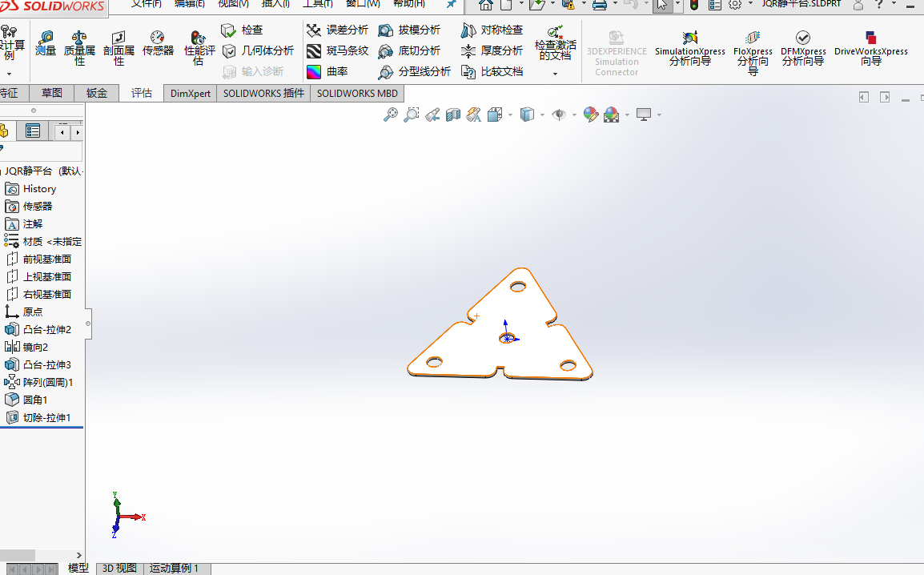This screenshot has width=924, height=575.
Task: Open 分型线分析 parting line analysis
Action: [414, 72]
